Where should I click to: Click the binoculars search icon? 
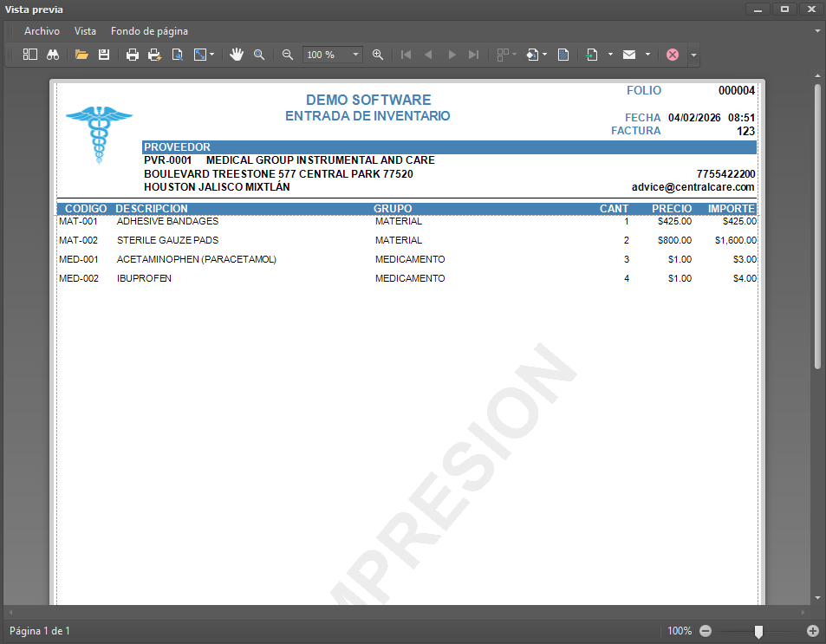(53, 55)
